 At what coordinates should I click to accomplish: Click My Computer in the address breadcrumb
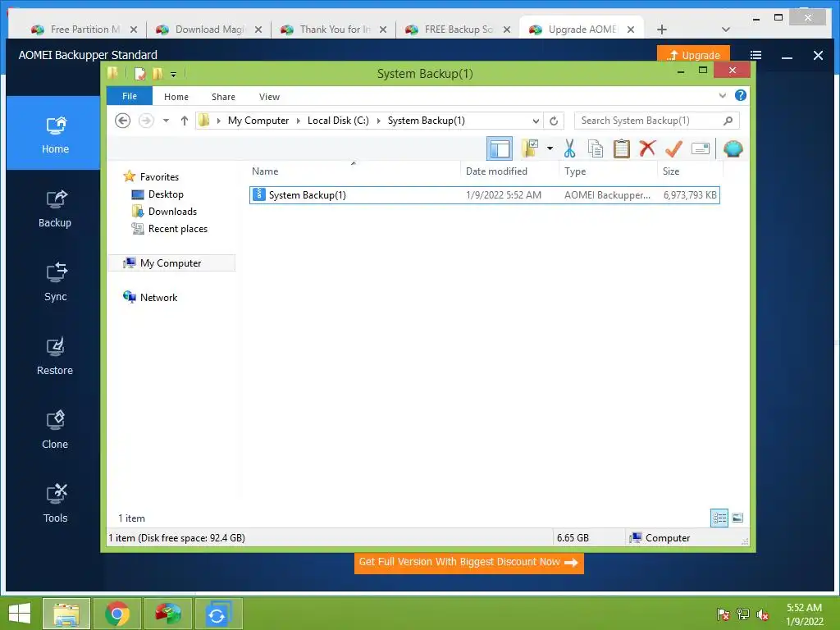258,121
